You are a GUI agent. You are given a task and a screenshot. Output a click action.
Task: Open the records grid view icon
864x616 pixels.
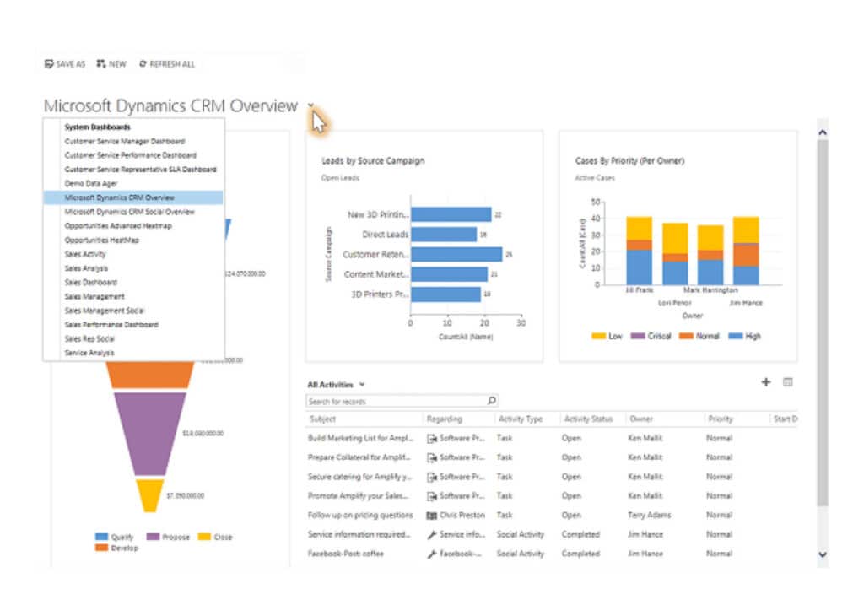[788, 381]
